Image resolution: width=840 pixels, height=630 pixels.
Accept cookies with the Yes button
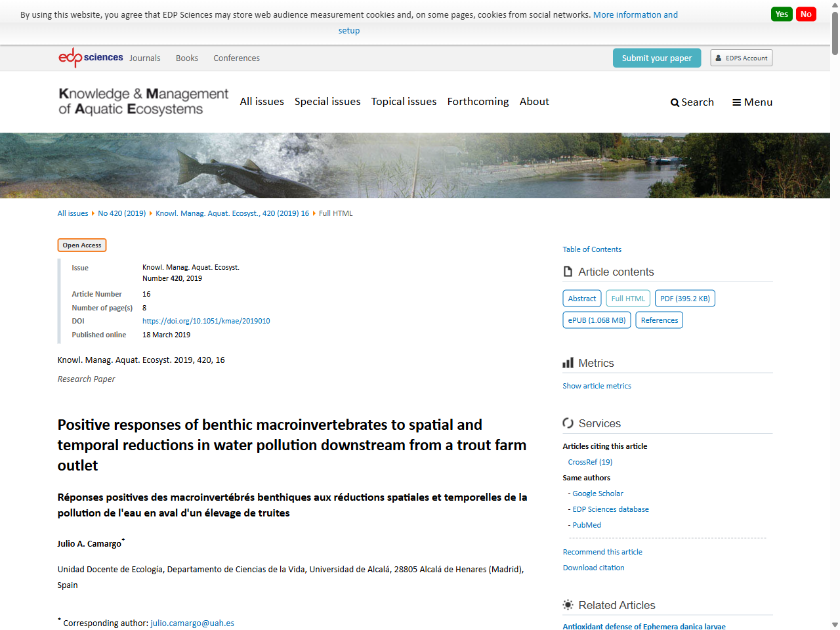(x=781, y=13)
